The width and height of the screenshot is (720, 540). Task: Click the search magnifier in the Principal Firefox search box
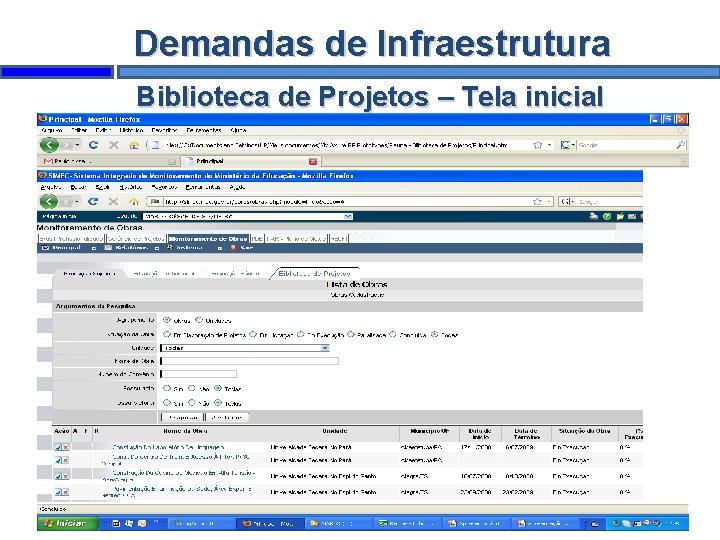[x=681, y=145]
